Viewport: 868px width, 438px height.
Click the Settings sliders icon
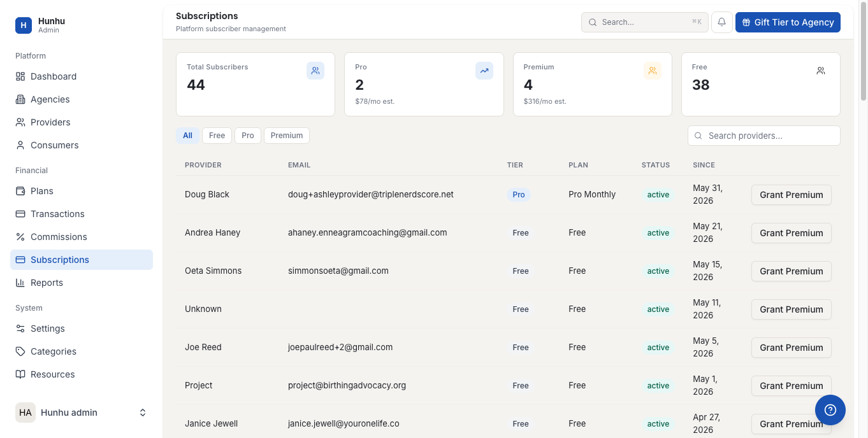tap(20, 328)
